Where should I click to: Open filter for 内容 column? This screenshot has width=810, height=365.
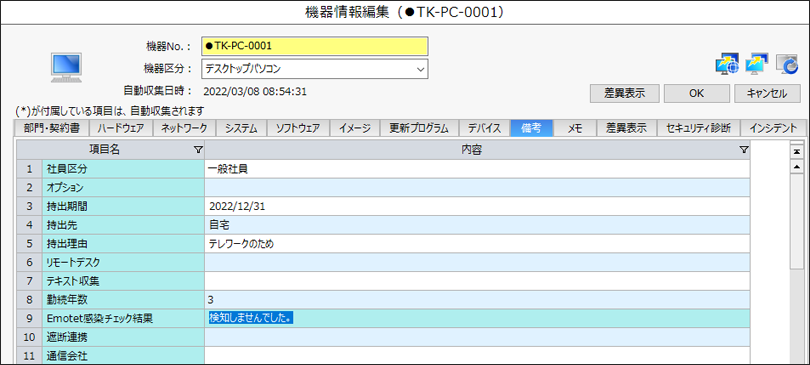point(743,150)
